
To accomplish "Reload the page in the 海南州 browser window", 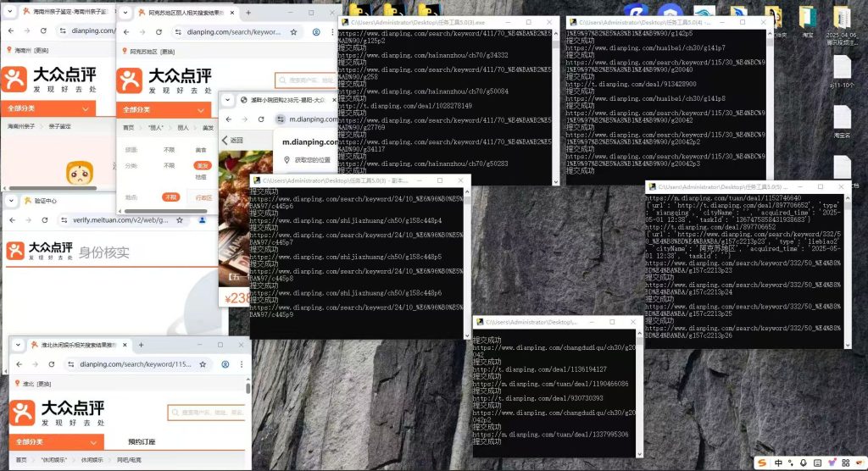I will (43, 30).
